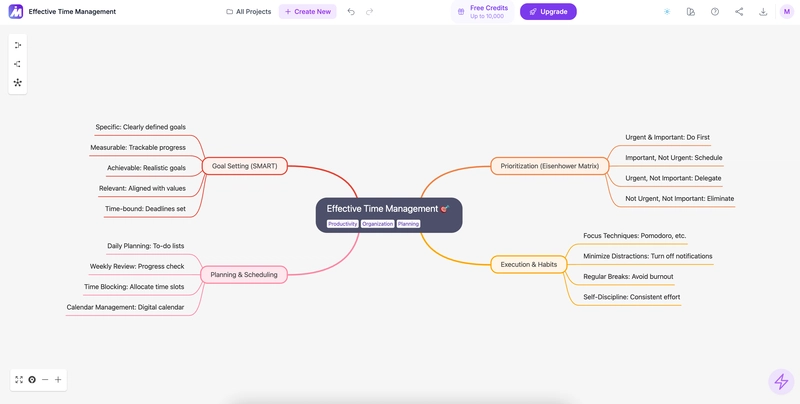Click the Organization tag

(x=378, y=224)
